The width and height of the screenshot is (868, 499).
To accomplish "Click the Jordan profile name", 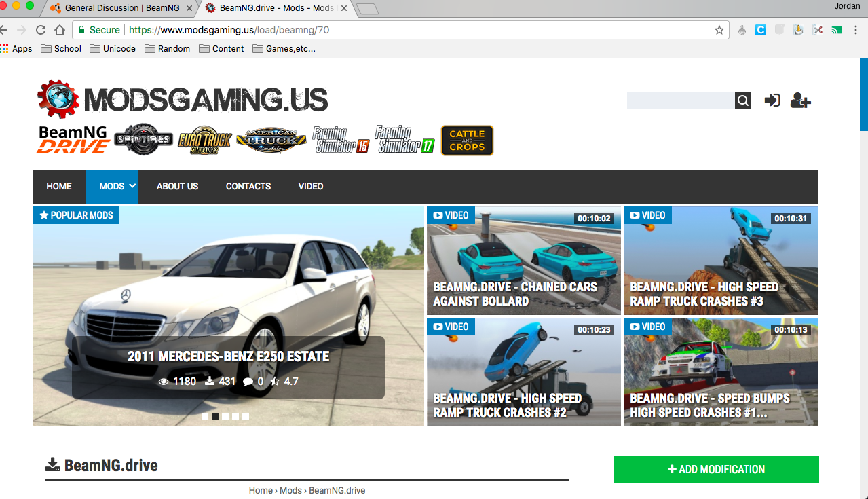I will pyautogui.click(x=848, y=7).
